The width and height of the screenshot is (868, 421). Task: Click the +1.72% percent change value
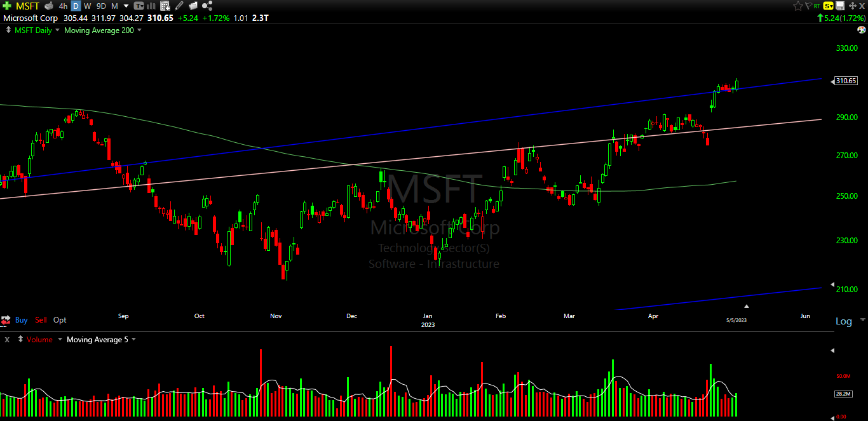pos(216,18)
